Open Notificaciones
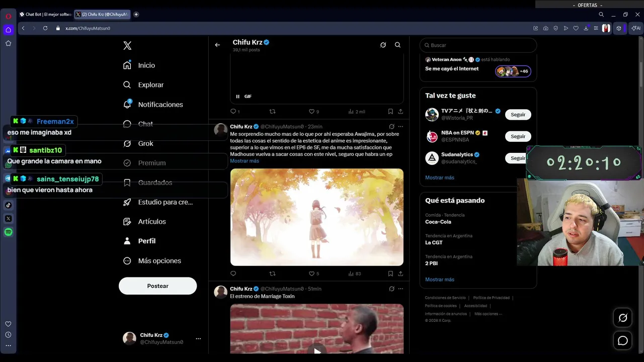Image resolution: width=644 pixels, height=362 pixels. pyautogui.click(x=153, y=105)
